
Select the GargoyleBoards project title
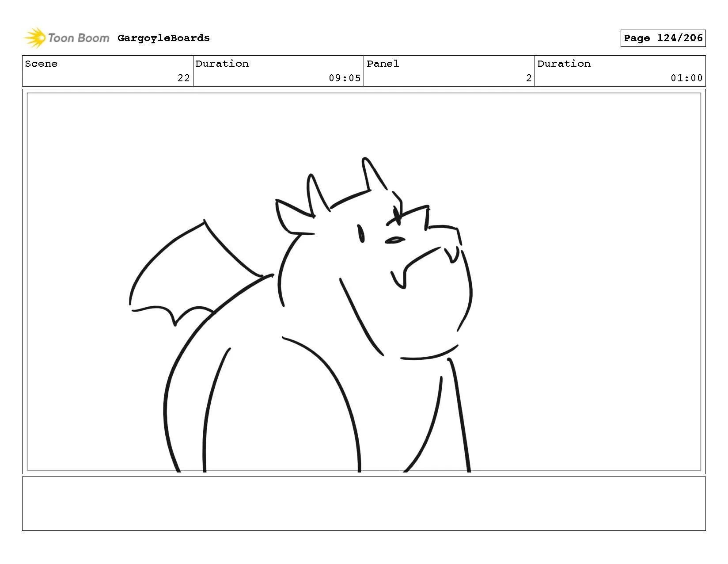tap(163, 38)
